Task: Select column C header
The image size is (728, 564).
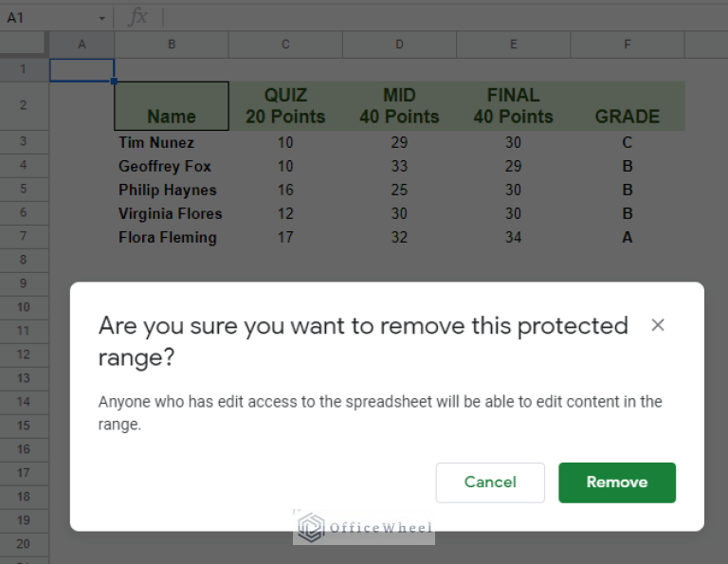Action: (x=285, y=45)
